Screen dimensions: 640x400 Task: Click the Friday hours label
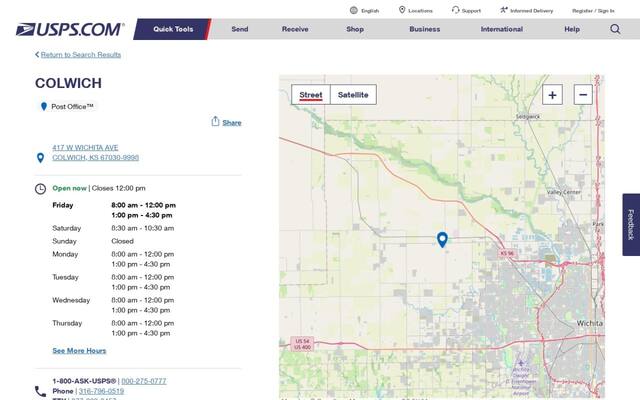[x=63, y=205]
